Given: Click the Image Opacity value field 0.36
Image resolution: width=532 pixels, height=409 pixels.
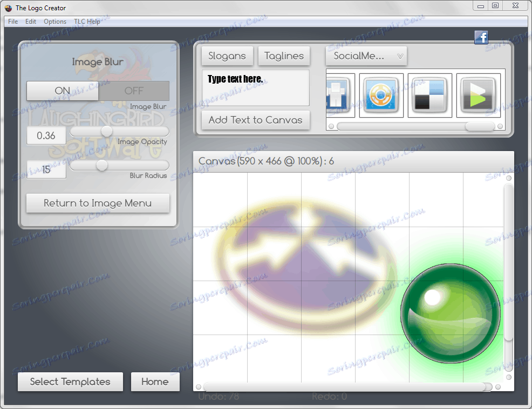Looking at the screenshot, I should pos(46,136).
